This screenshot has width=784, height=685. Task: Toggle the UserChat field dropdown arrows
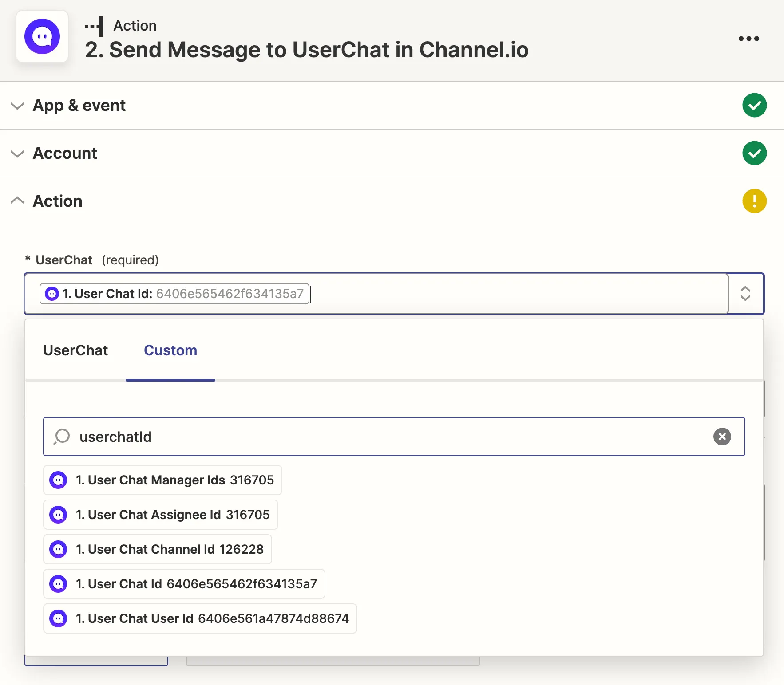[745, 294]
